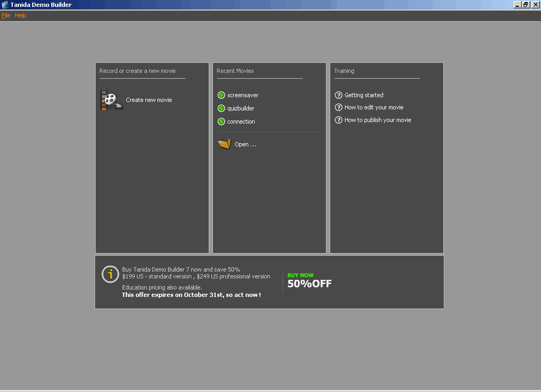Viewport: 541px width, 392px height.
Task: Click 'Recent Movies' heading
Action: coord(235,71)
